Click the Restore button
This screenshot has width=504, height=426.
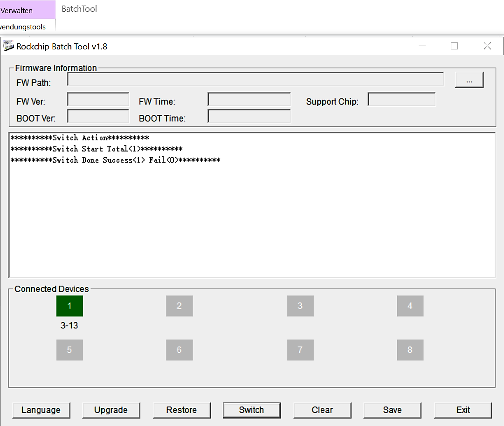point(182,410)
